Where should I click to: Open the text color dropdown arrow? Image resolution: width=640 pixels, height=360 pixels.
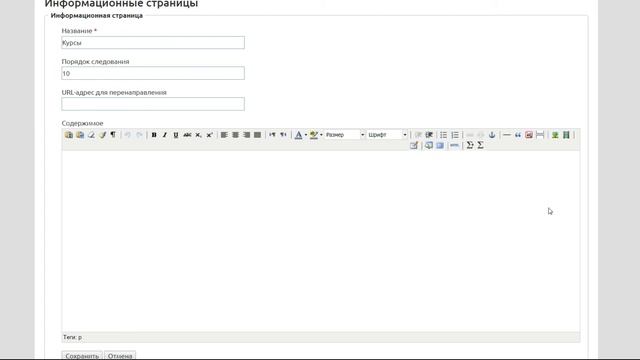[x=306, y=135]
